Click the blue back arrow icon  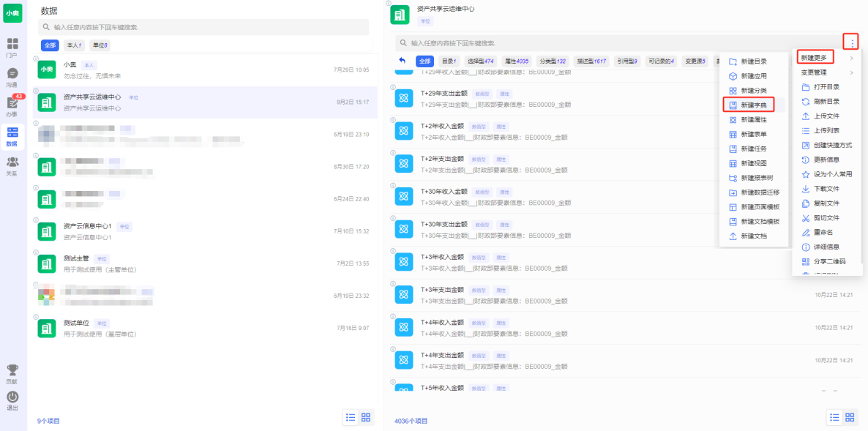pyautogui.click(x=402, y=61)
